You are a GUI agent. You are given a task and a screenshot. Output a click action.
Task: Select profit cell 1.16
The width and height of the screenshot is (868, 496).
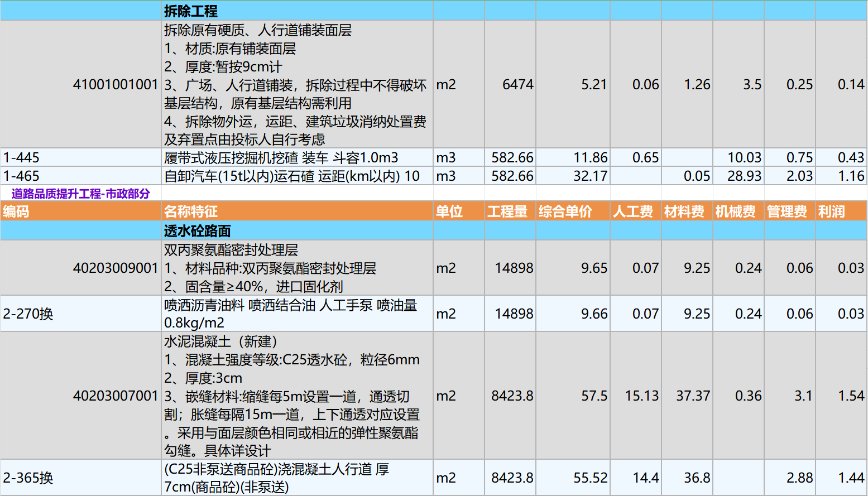pyautogui.click(x=841, y=176)
